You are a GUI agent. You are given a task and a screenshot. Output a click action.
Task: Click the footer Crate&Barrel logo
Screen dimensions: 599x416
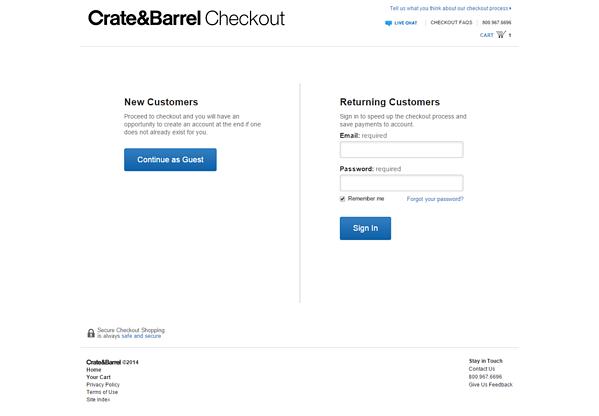[x=104, y=362]
